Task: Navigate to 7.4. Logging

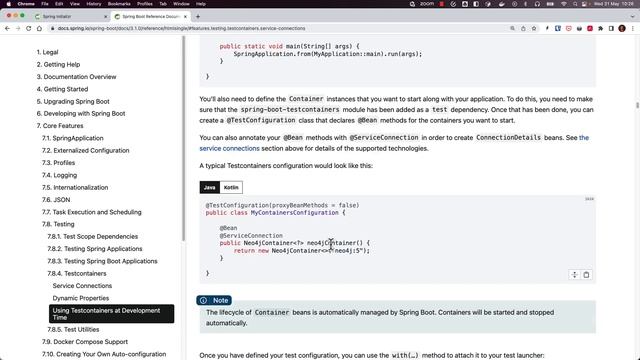Action: tap(59, 175)
